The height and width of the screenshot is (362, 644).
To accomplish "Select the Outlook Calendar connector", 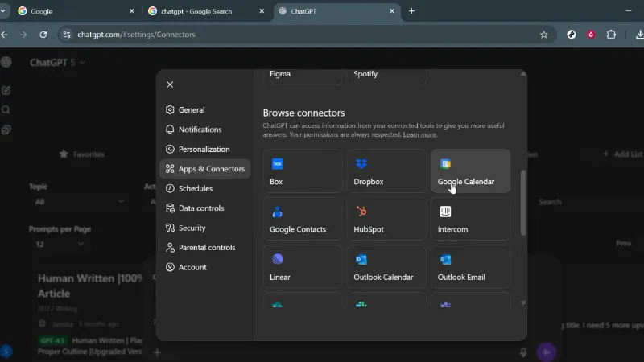I will (386, 266).
